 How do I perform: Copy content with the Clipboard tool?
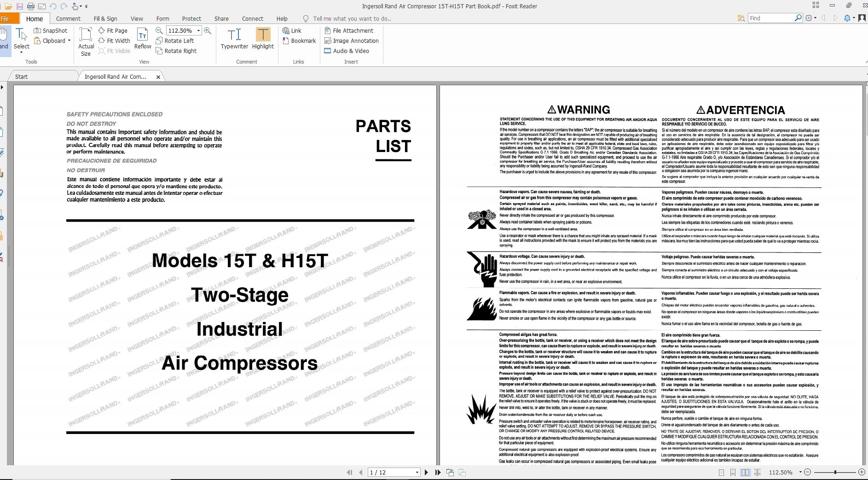pyautogui.click(x=51, y=41)
